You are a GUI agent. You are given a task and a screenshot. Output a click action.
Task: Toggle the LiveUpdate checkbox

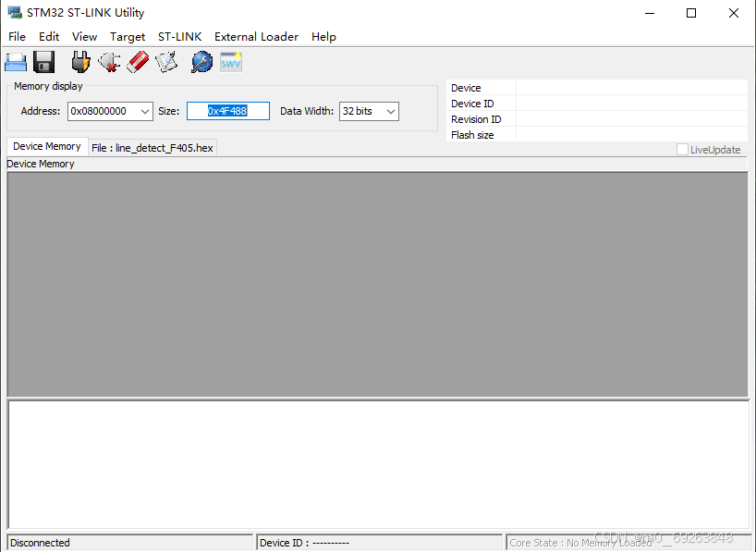(682, 150)
